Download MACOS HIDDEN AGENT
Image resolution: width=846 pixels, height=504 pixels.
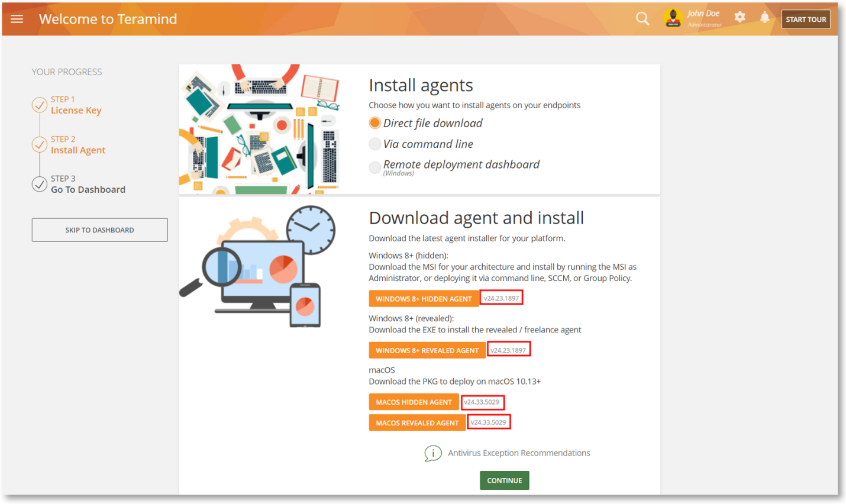click(x=414, y=402)
